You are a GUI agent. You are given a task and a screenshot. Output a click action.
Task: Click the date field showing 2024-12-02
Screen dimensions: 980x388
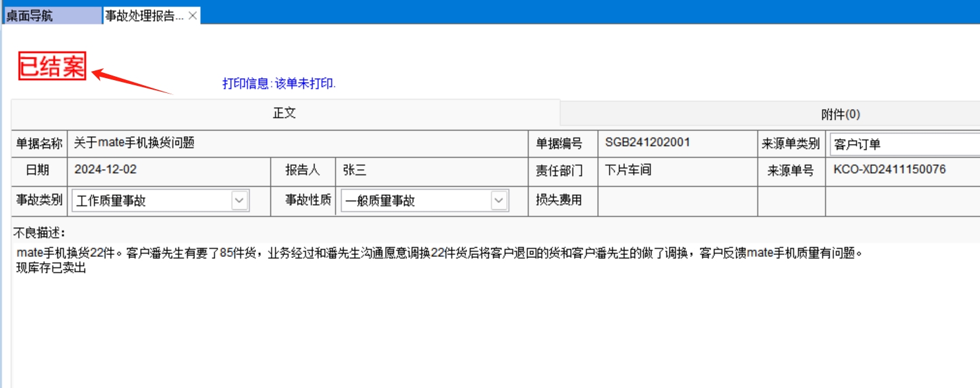(x=168, y=170)
